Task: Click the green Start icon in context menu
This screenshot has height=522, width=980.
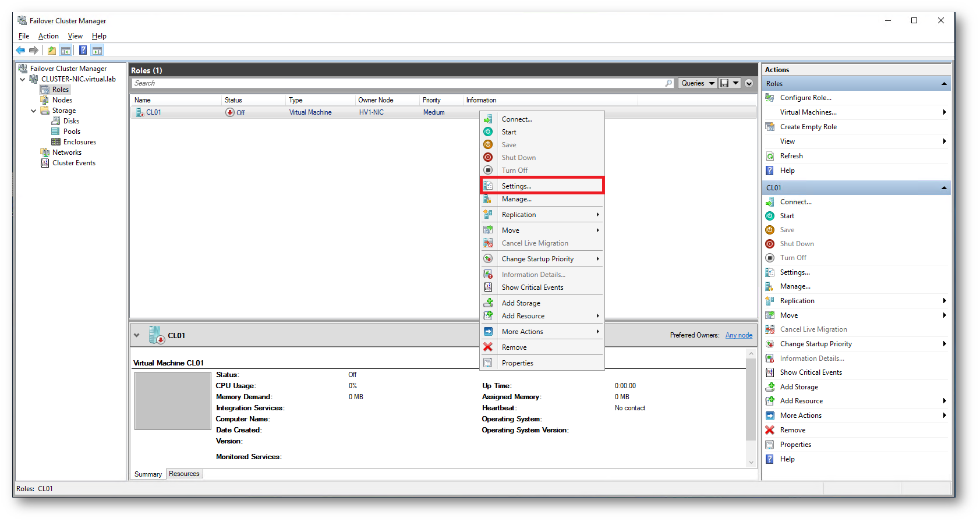Action: (x=488, y=132)
